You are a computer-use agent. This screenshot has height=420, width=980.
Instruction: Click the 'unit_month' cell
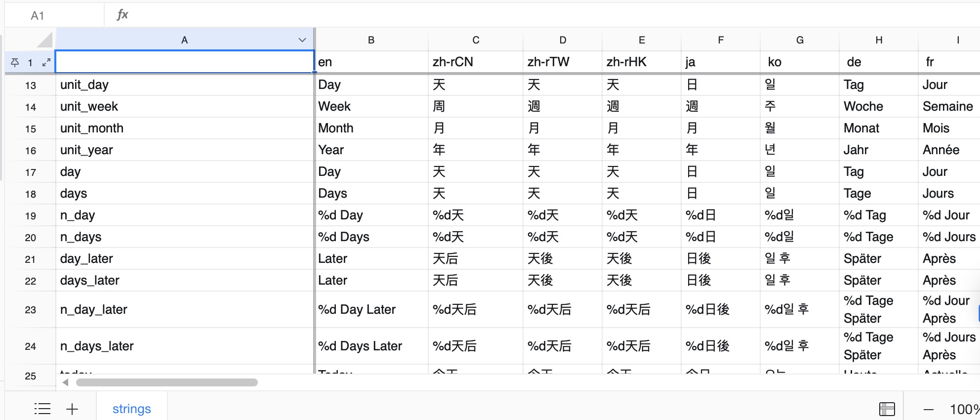pyautogui.click(x=184, y=128)
